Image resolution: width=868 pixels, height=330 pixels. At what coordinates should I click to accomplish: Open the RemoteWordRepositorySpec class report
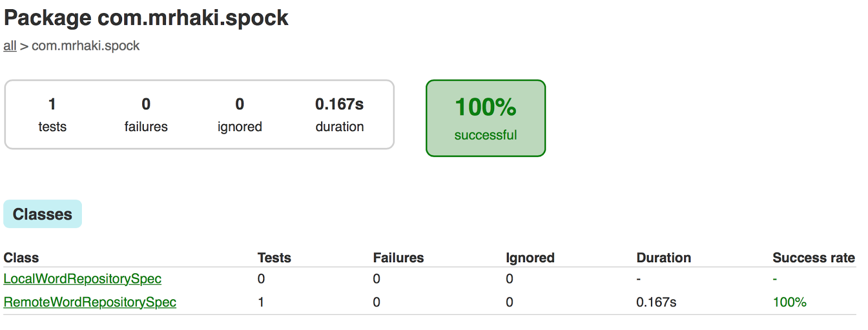tap(90, 302)
